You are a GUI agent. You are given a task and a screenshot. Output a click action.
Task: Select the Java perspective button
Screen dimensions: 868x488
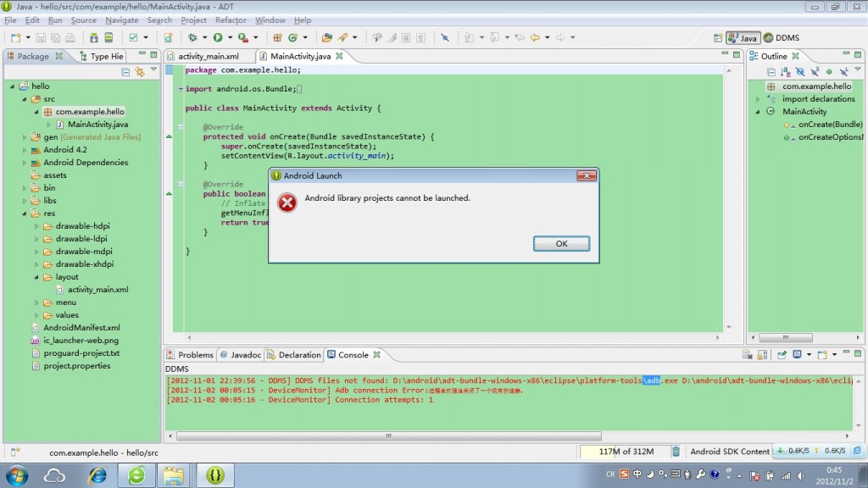[x=743, y=37]
